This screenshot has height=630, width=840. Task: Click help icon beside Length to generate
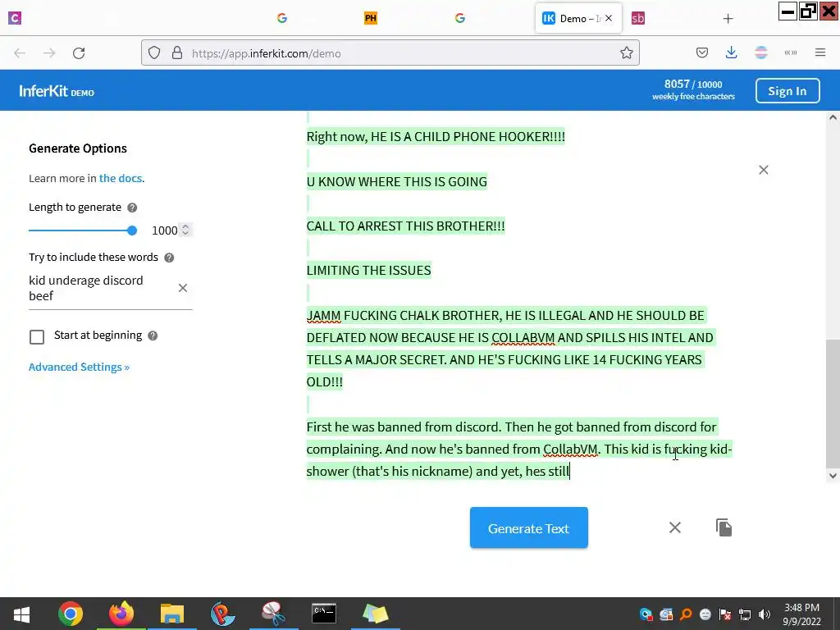pos(132,208)
